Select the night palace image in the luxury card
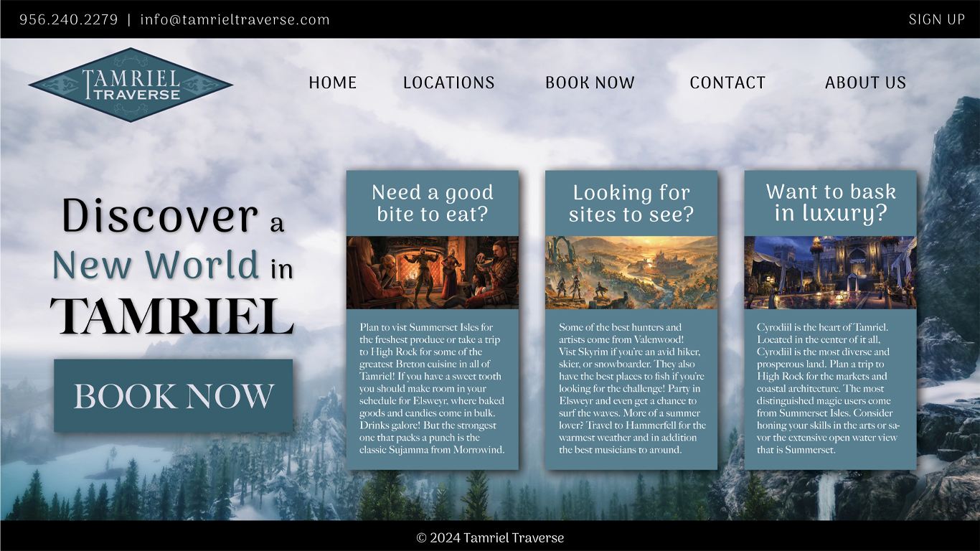 (830, 273)
